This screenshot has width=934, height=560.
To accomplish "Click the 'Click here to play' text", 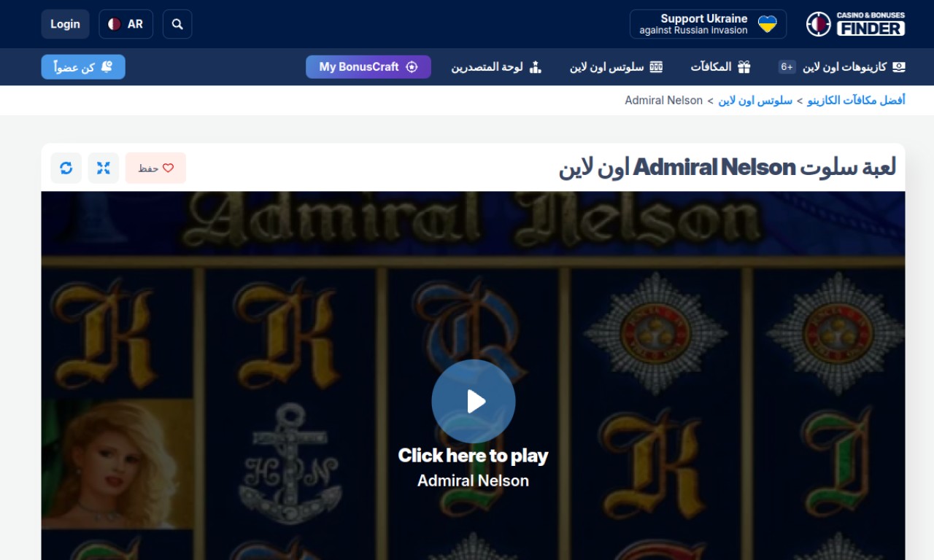I will [473, 456].
